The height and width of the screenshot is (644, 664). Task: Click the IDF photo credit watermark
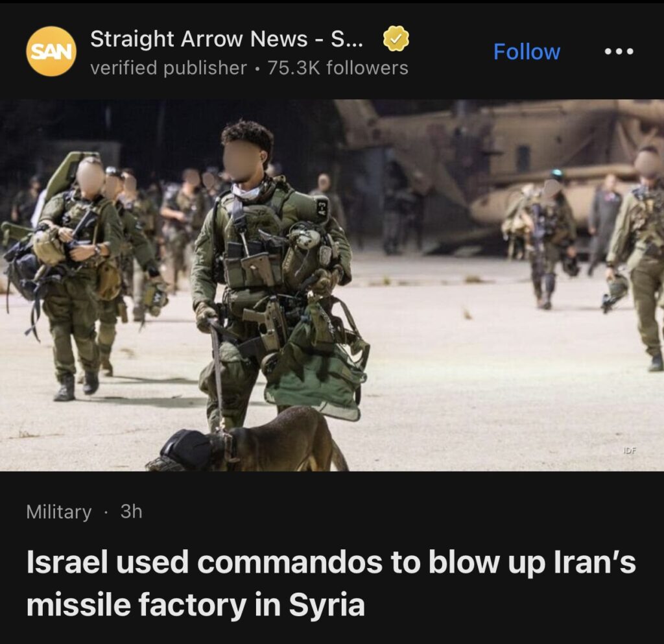[x=629, y=451]
